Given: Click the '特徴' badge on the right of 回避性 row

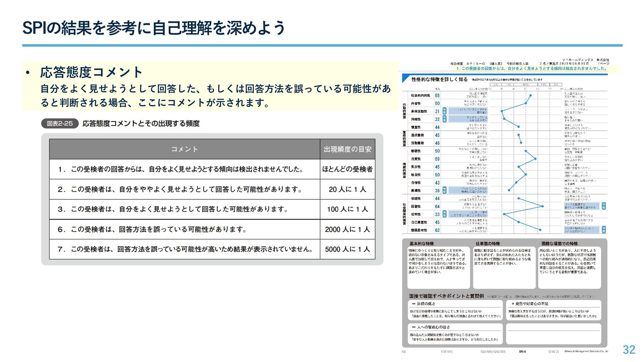Looking at the screenshot, I should (x=604, y=206).
